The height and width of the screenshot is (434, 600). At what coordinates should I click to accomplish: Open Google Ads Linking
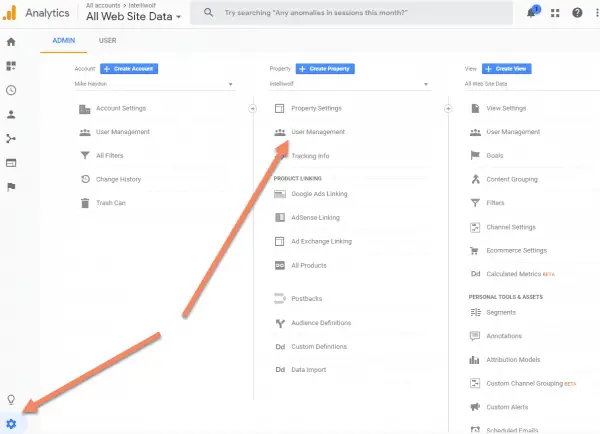320,194
